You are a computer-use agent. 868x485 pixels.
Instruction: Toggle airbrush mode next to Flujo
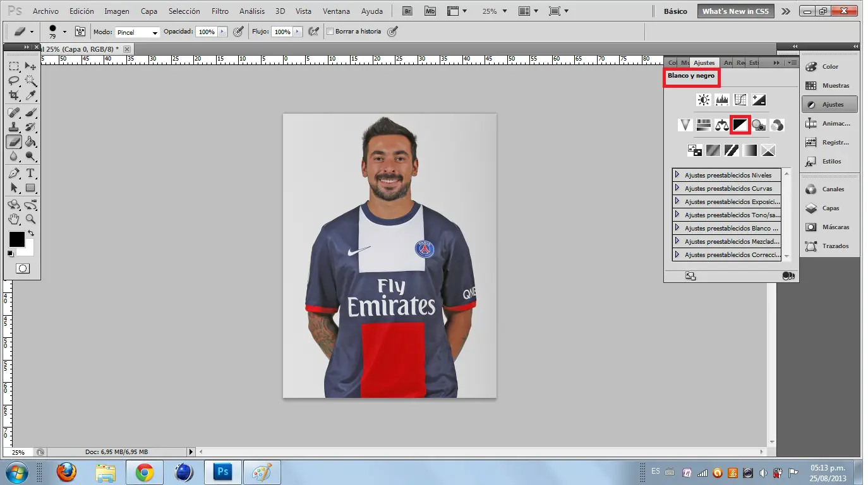click(313, 31)
